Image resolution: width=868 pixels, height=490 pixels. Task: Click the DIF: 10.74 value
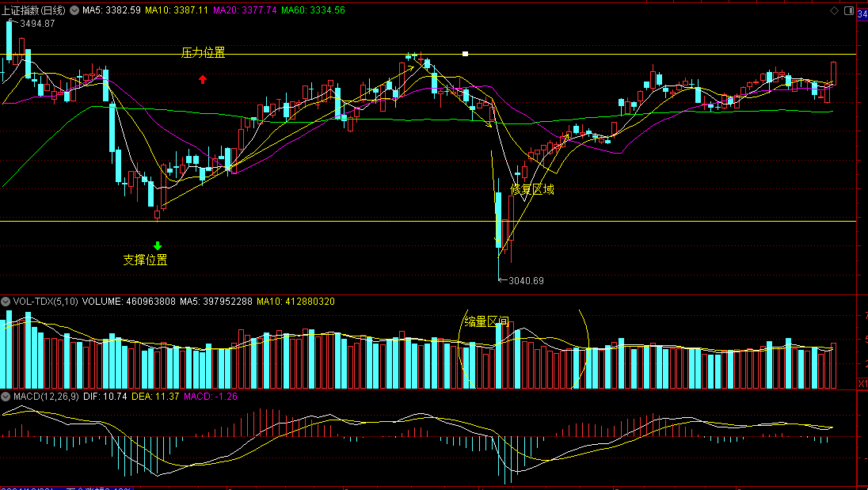(105, 397)
